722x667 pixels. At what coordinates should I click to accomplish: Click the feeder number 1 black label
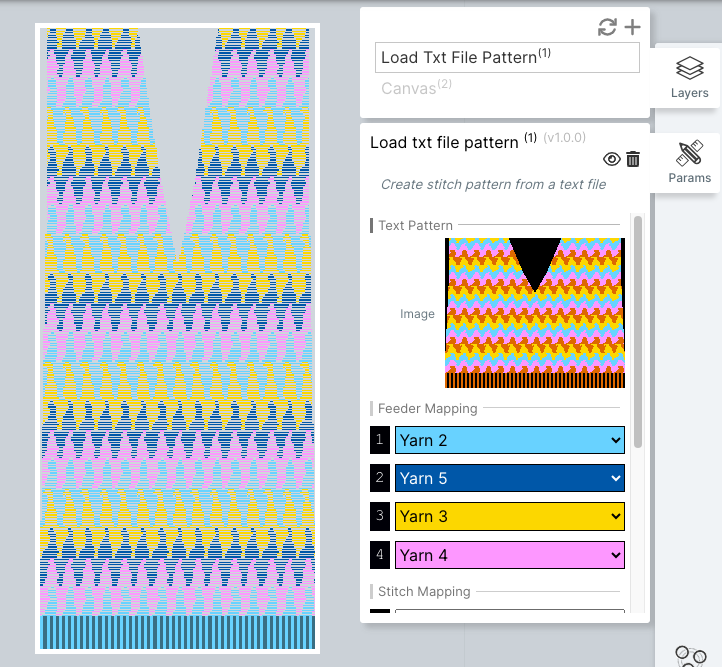click(380, 440)
